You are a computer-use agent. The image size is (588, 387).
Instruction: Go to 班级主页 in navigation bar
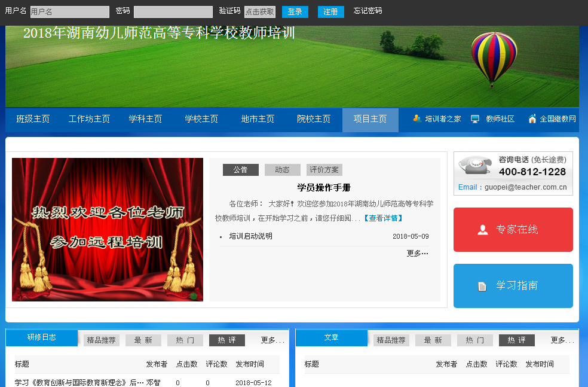[x=33, y=119]
